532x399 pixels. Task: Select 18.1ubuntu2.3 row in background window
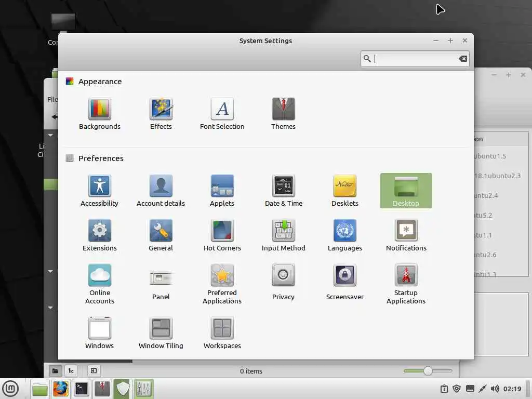[501, 176]
